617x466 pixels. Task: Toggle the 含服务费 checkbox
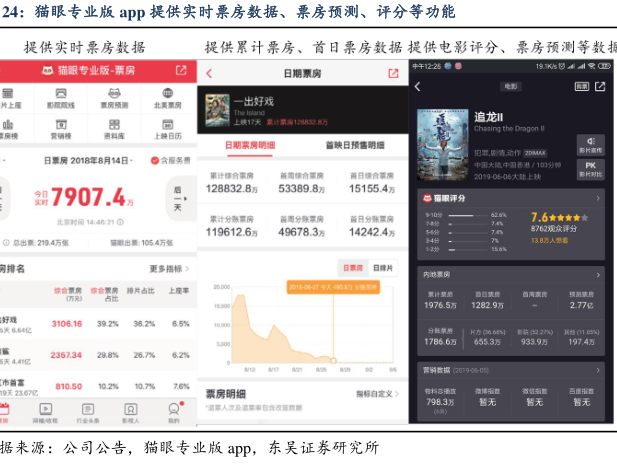coord(155,160)
